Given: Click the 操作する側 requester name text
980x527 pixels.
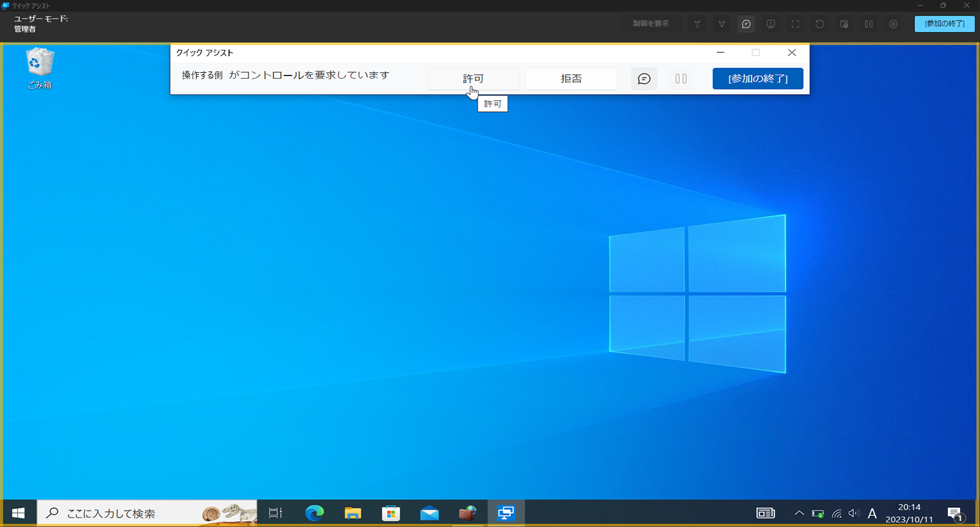Looking at the screenshot, I should click(x=202, y=75).
